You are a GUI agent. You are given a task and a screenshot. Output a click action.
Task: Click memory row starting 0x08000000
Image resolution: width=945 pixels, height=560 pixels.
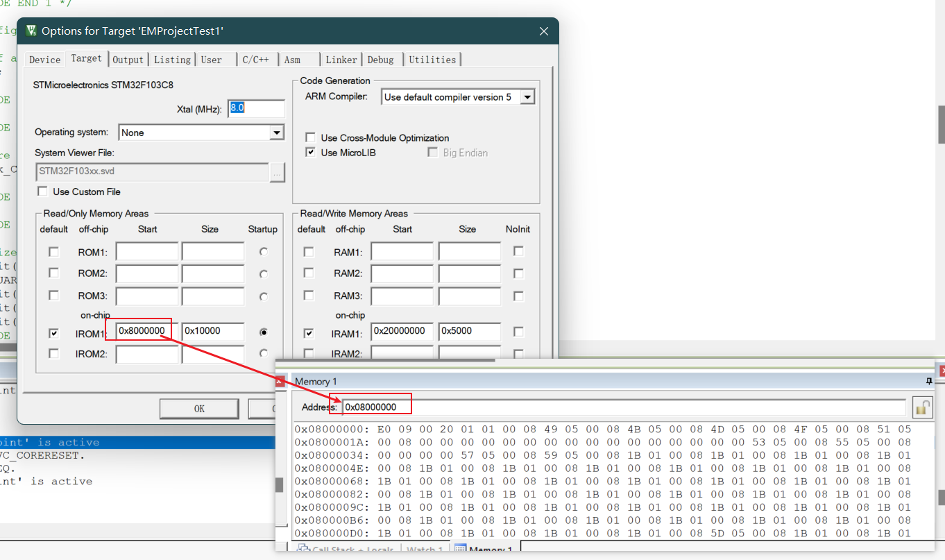(603, 429)
